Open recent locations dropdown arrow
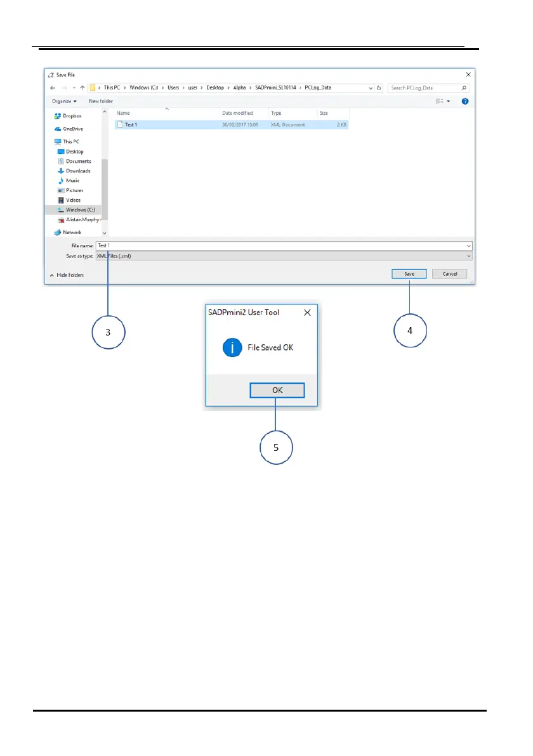This screenshot has width=533, height=756. [x=74, y=88]
